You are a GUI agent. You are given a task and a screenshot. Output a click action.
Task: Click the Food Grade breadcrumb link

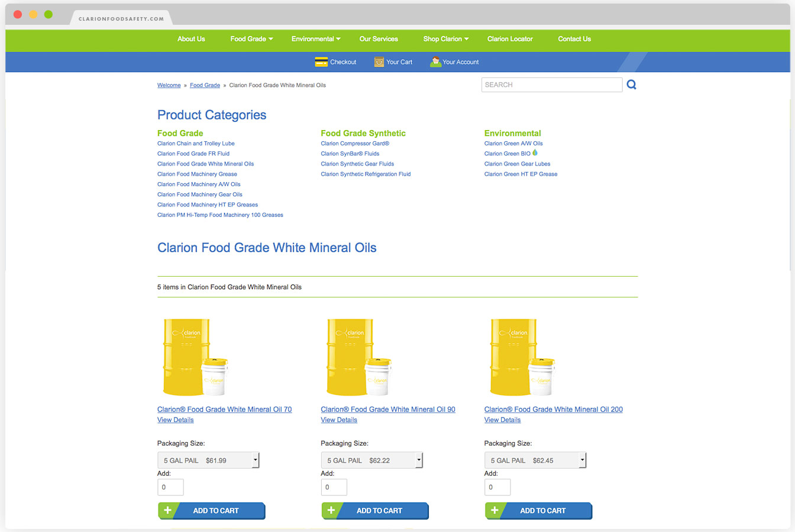(x=205, y=85)
